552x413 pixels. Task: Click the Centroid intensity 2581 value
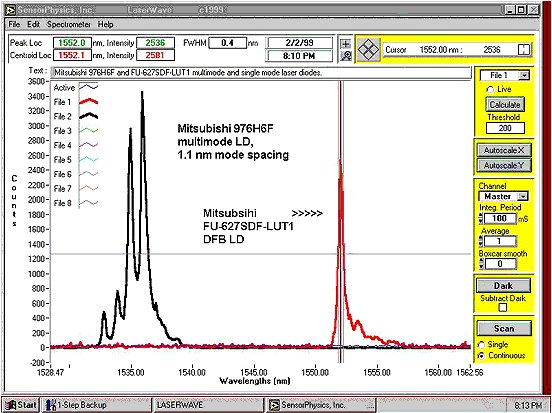pos(155,55)
